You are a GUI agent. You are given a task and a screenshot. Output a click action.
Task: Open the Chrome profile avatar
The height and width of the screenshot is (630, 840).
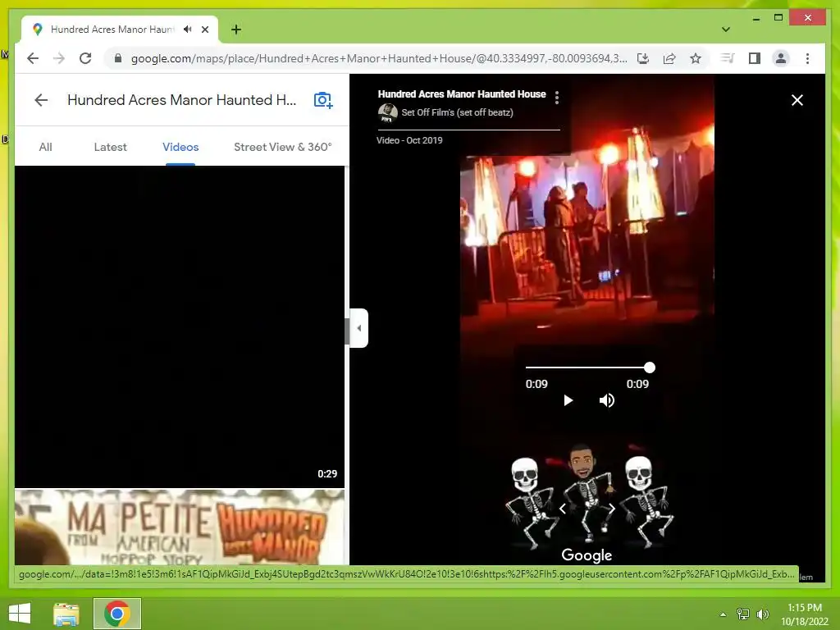pos(781,58)
